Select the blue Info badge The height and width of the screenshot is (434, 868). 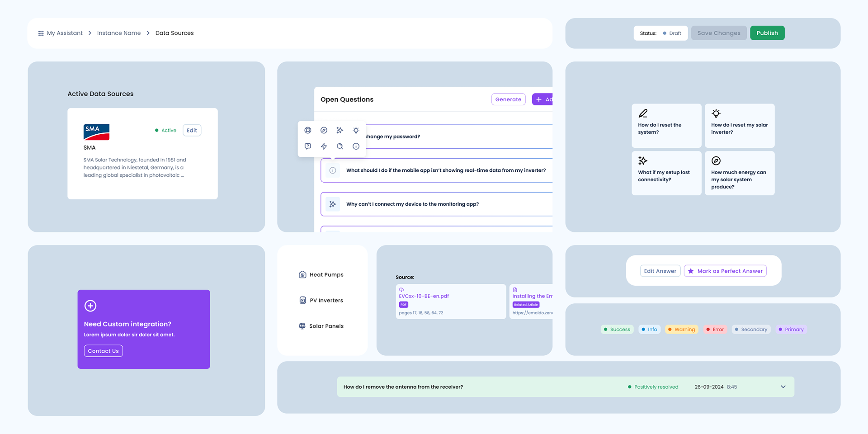649,330
